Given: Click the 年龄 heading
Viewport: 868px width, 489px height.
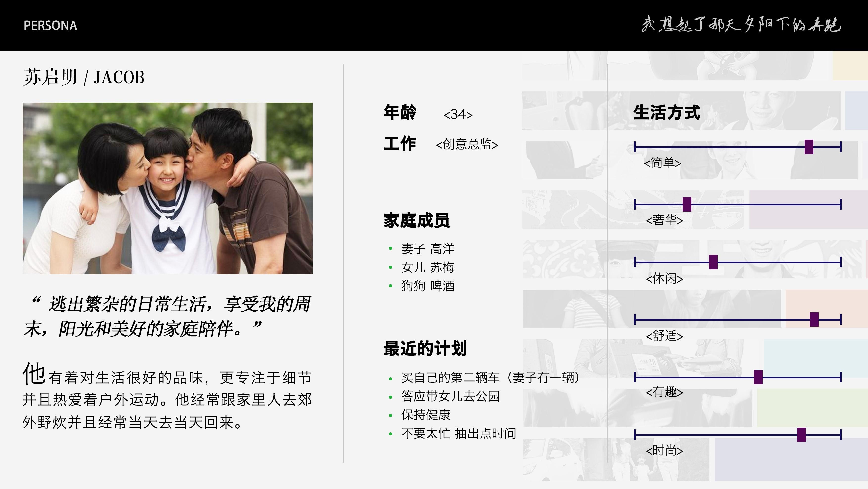Looking at the screenshot, I should pos(400,112).
